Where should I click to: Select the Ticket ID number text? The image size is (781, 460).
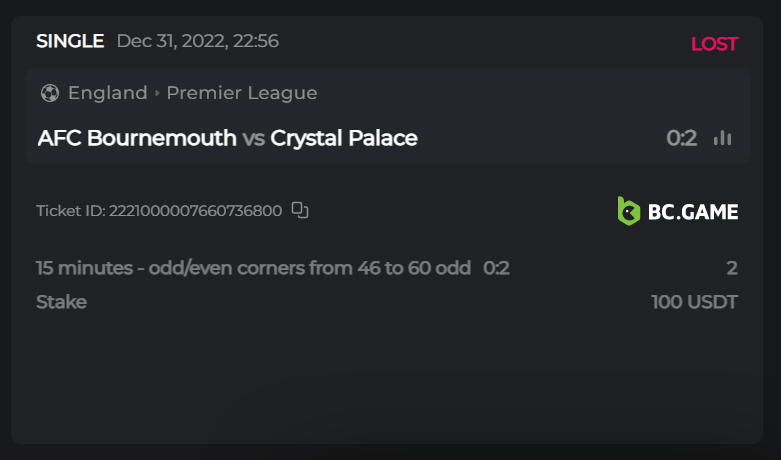click(x=195, y=211)
